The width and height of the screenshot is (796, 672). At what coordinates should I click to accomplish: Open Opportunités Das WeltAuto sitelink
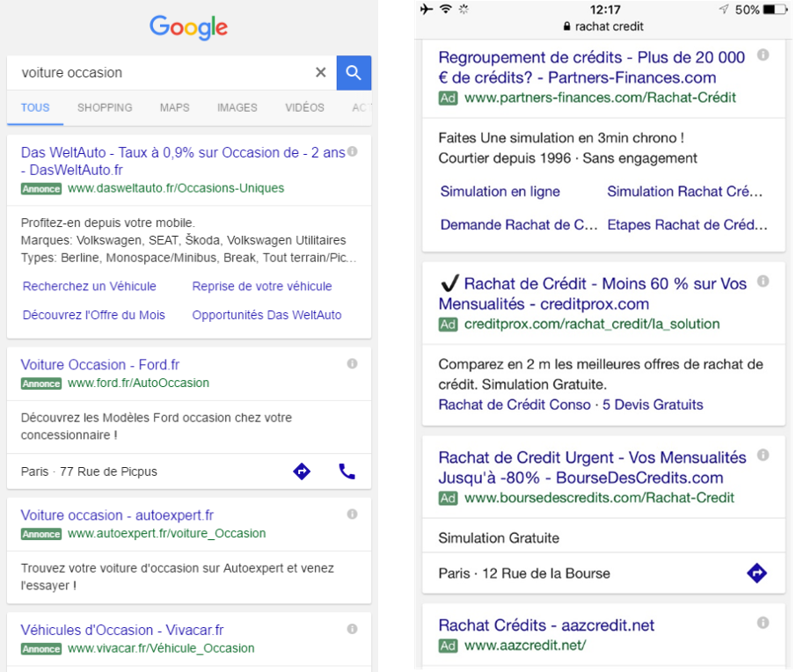click(x=267, y=315)
